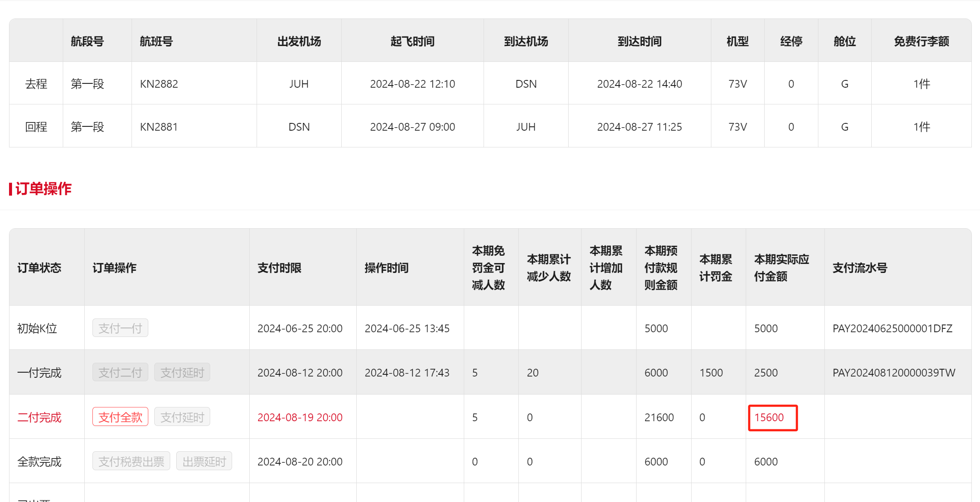Click the 支付一付 button
Screen dimensions: 980x502
pos(120,328)
